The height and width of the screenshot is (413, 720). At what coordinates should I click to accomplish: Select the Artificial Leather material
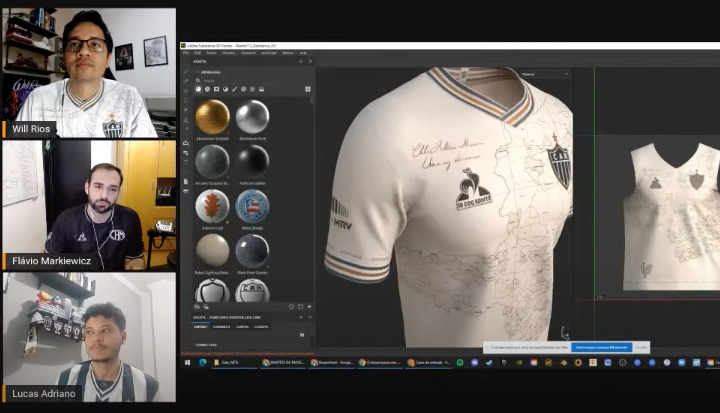pyautogui.click(x=252, y=162)
